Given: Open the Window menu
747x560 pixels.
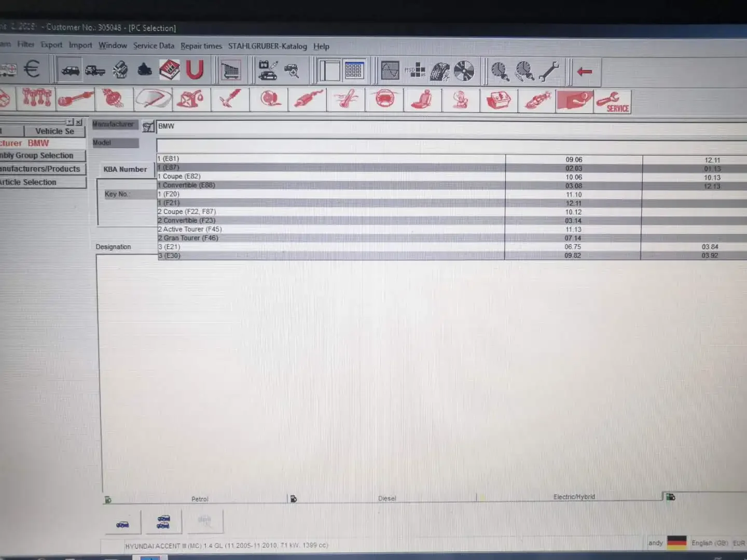Looking at the screenshot, I should (113, 46).
